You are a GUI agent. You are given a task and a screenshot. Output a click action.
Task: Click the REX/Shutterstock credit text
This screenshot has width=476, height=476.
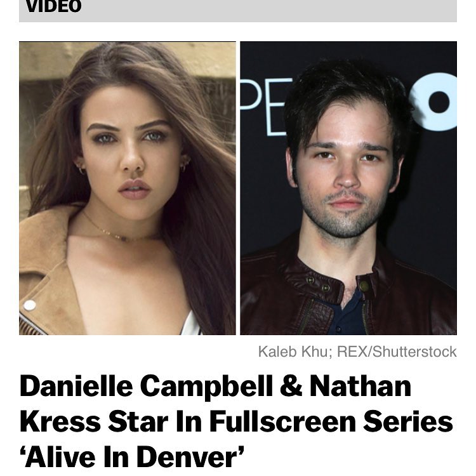pos(397,352)
